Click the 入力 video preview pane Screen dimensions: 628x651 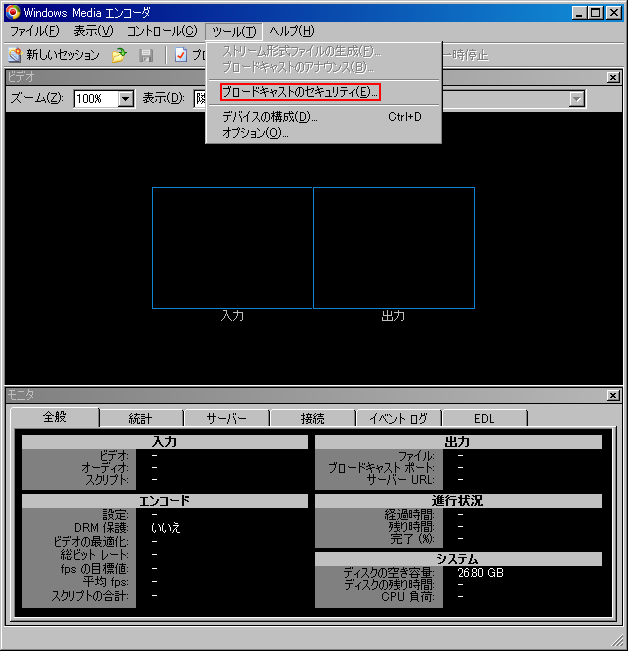pos(232,247)
